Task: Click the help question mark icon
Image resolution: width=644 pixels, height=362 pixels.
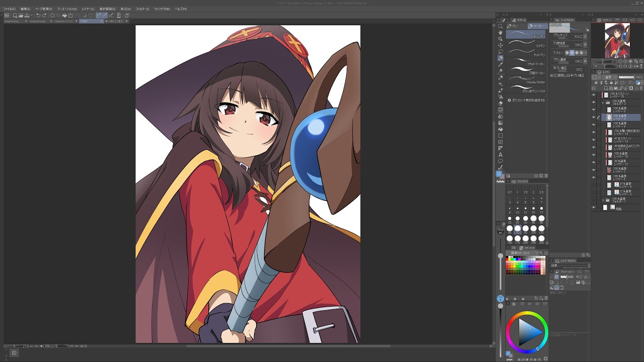Action: [x=127, y=16]
